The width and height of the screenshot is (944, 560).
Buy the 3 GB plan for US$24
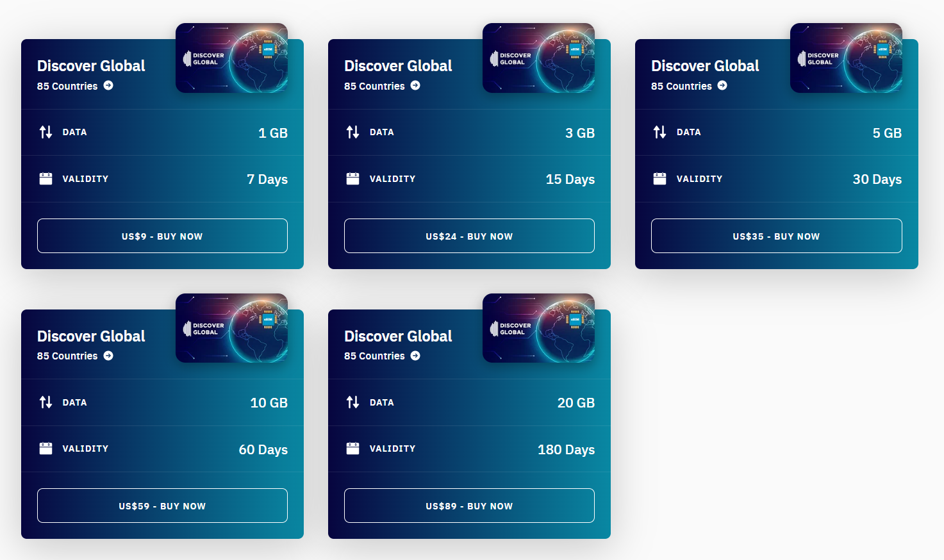click(469, 236)
